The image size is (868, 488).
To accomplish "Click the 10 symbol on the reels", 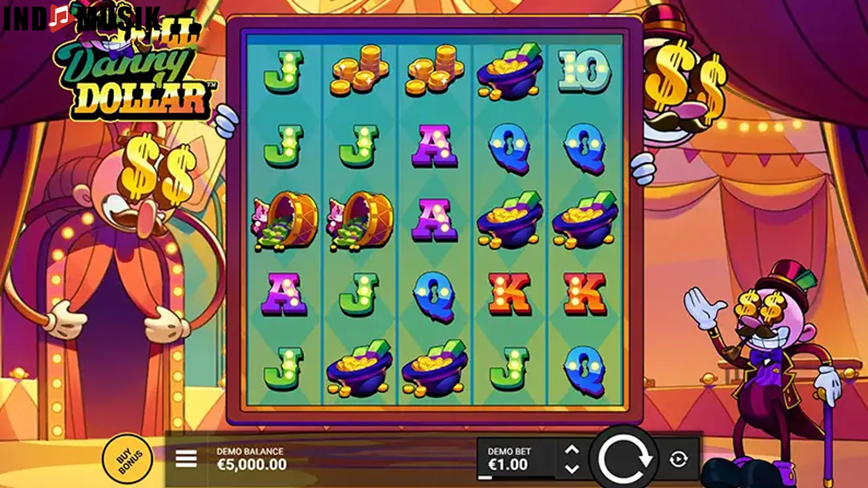I will coord(584,71).
